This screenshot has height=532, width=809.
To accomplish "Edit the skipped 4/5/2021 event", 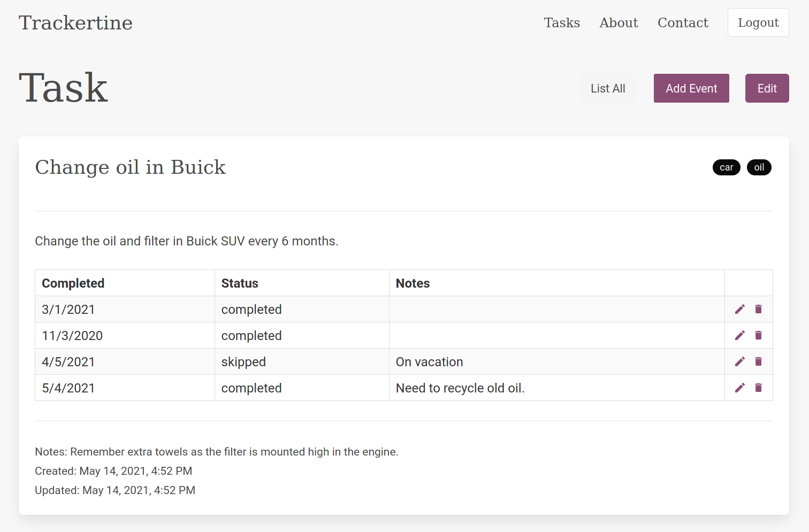I will click(x=739, y=361).
